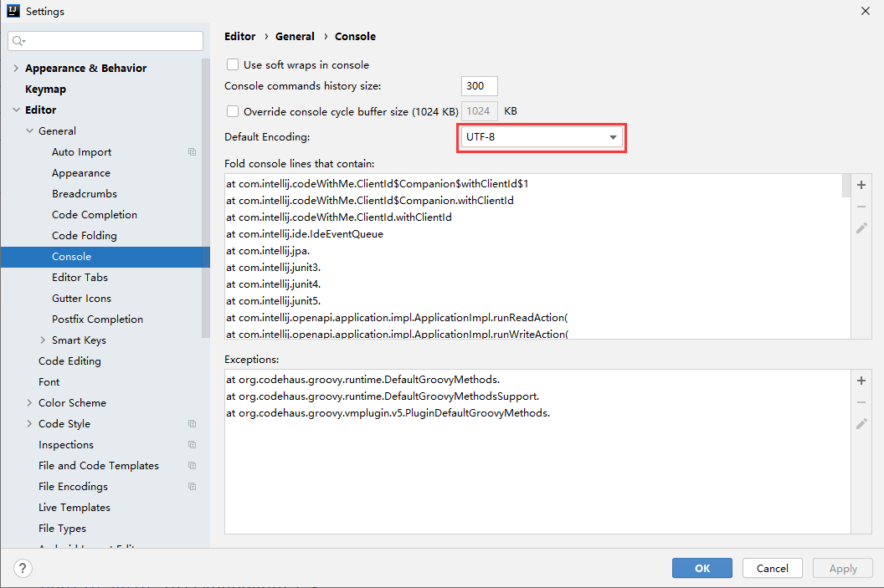Select the PluginDefaultGroovyMethods. exception entry
The height and width of the screenshot is (588, 884).
pos(388,413)
